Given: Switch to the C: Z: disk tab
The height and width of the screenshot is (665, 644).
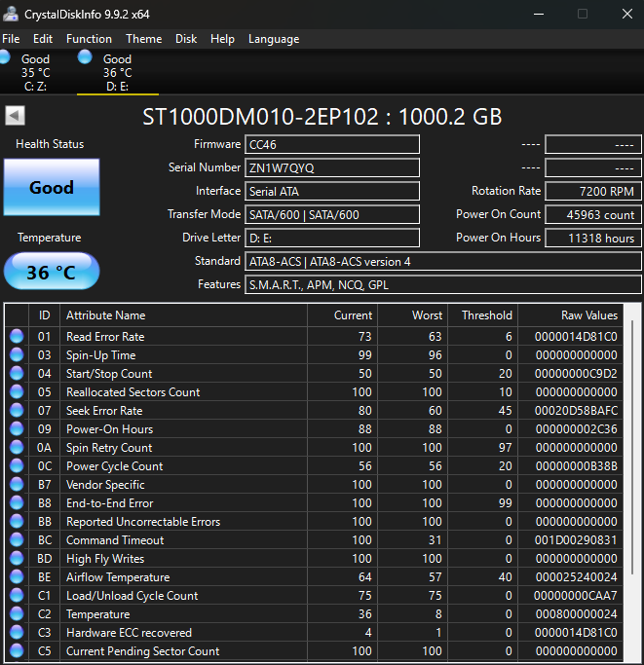Looking at the screenshot, I should click(x=36, y=72).
